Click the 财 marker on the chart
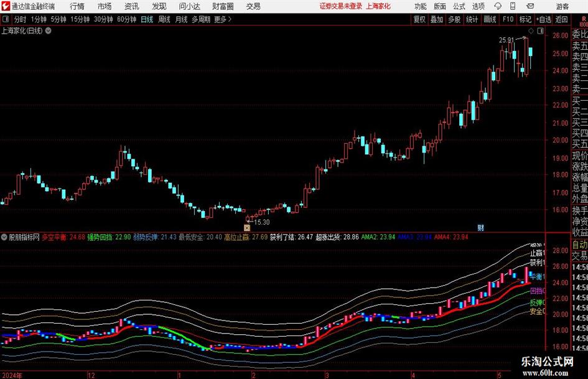The image size is (588, 379). [x=480, y=228]
